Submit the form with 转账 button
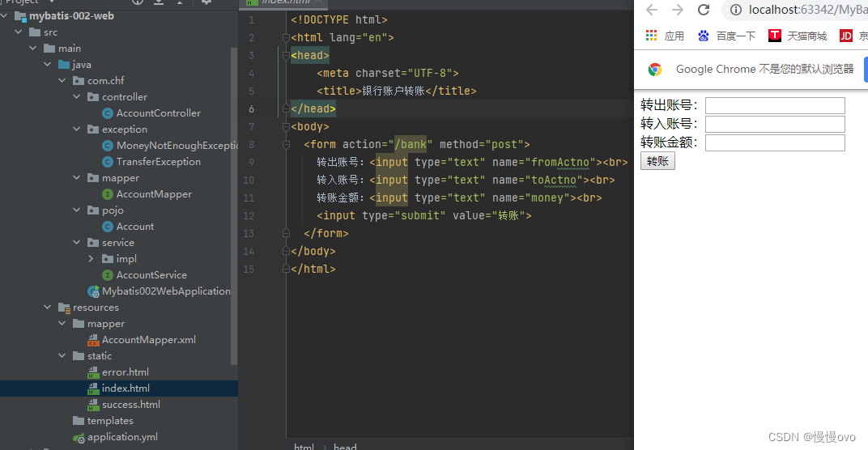 (657, 161)
